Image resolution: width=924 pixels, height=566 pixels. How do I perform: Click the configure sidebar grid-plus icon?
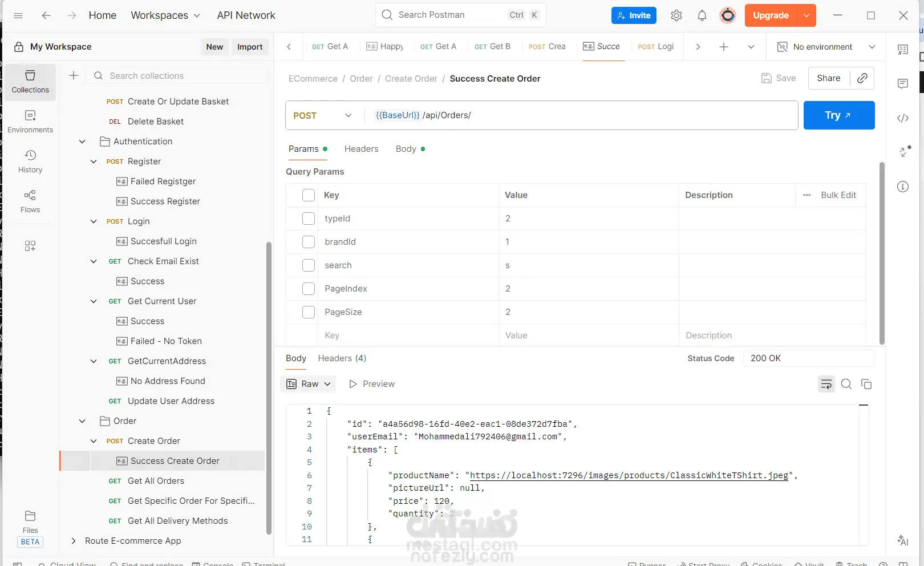pyautogui.click(x=30, y=246)
